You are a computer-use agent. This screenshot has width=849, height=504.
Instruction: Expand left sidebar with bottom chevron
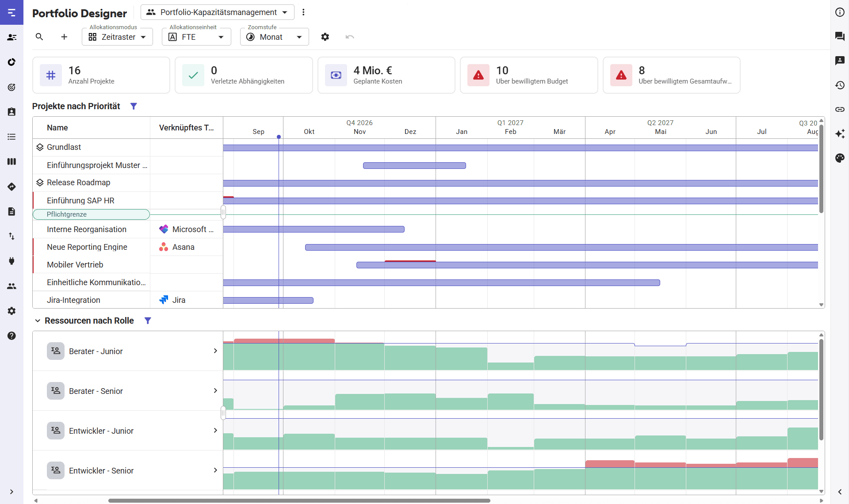click(11, 492)
